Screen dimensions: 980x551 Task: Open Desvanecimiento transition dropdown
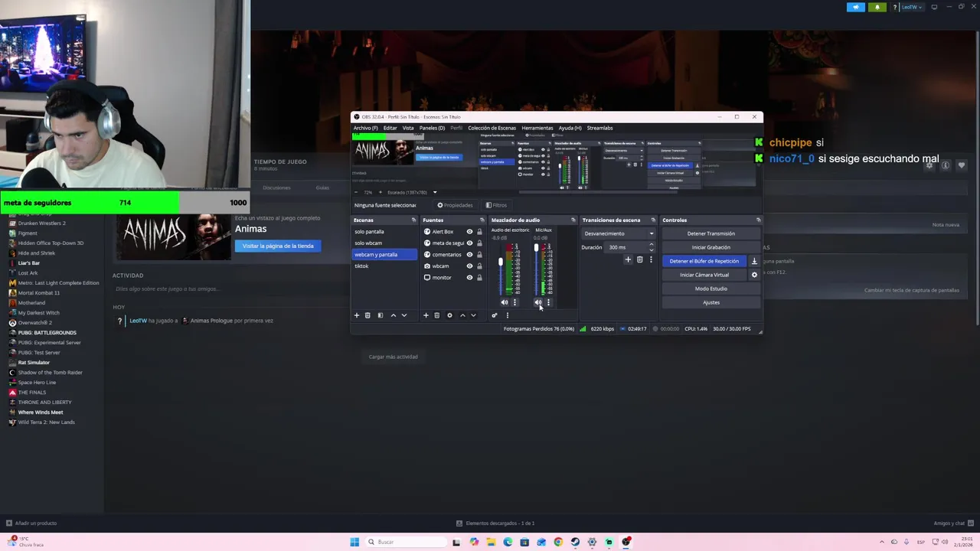pos(619,233)
